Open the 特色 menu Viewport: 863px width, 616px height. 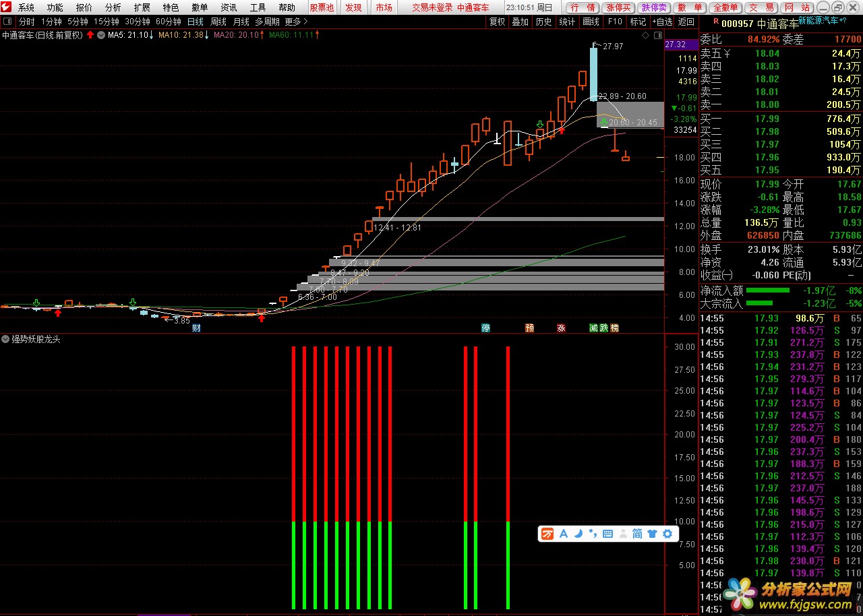171,8
